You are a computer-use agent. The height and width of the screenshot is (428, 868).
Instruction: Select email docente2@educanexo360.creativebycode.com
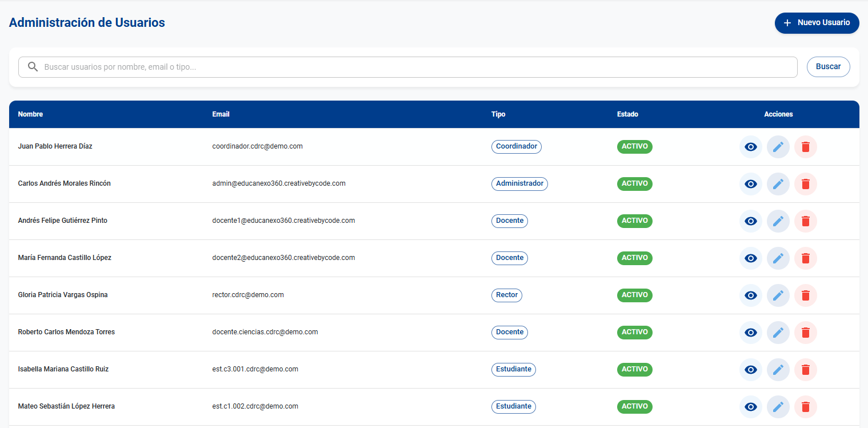(283, 258)
